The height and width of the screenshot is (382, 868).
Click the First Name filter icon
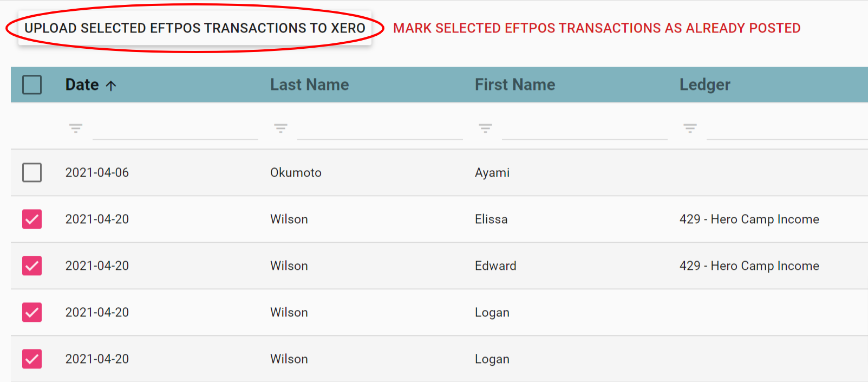pyautogui.click(x=485, y=128)
